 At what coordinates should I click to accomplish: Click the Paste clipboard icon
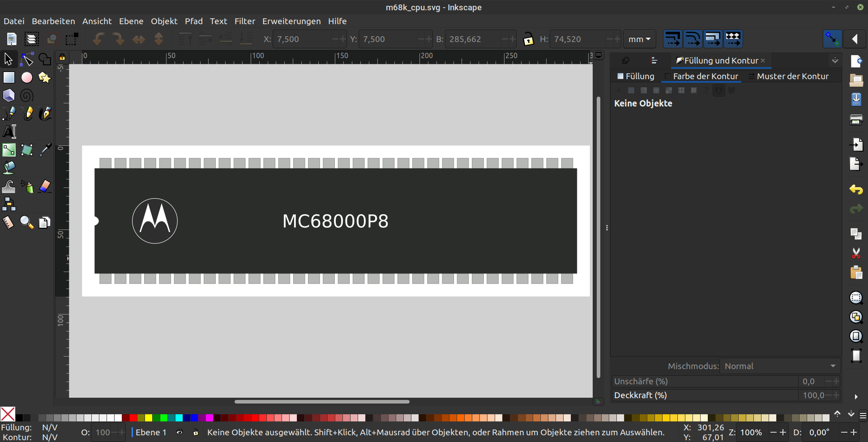[856, 272]
